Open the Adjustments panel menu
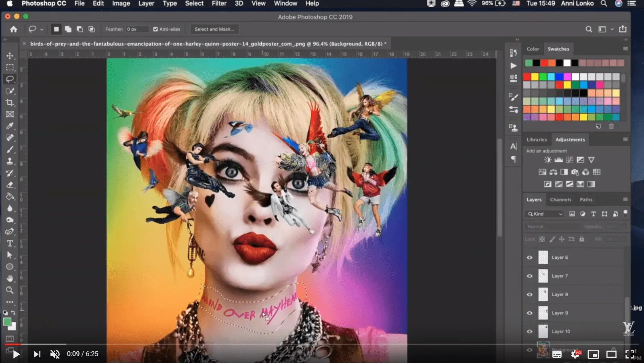The height and width of the screenshot is (363, 644). point(625,139)
